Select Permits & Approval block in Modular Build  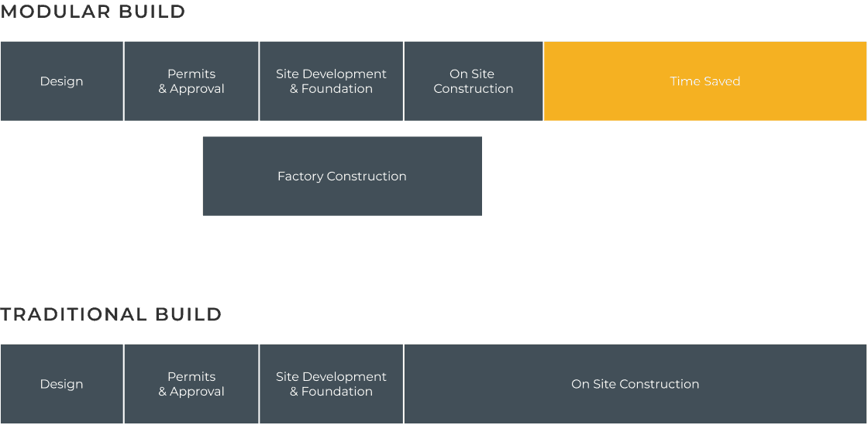pos(191,81)
